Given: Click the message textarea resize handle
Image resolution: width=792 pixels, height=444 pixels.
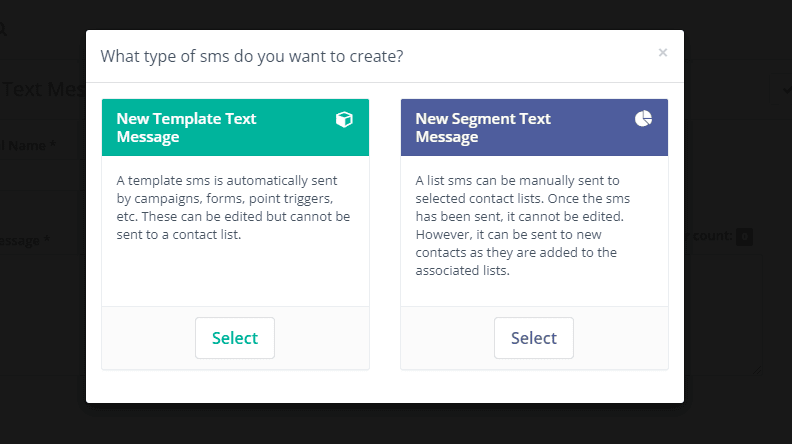Looking at the screenshot, I should (757, 370).
